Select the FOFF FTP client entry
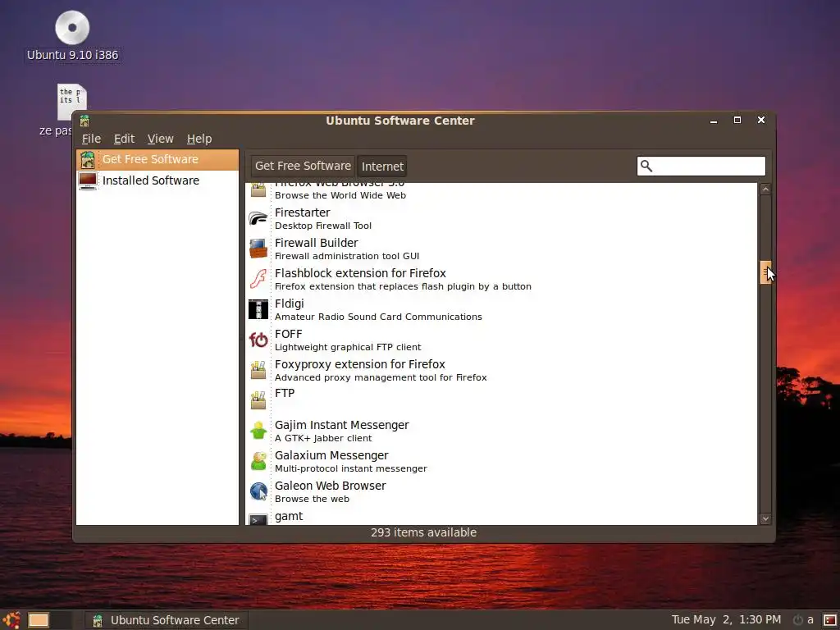Screen dimensions: 840x630 pyautogui.click(x=501, y=340)
